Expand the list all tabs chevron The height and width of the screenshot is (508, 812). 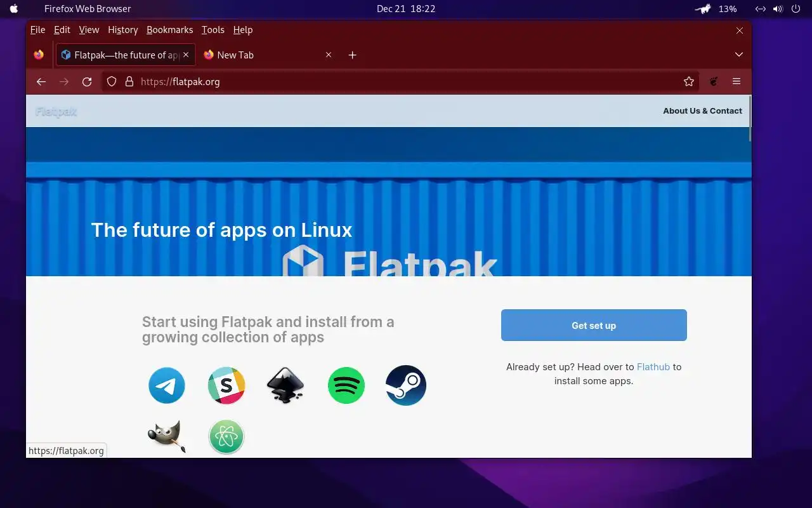(739, 55)
